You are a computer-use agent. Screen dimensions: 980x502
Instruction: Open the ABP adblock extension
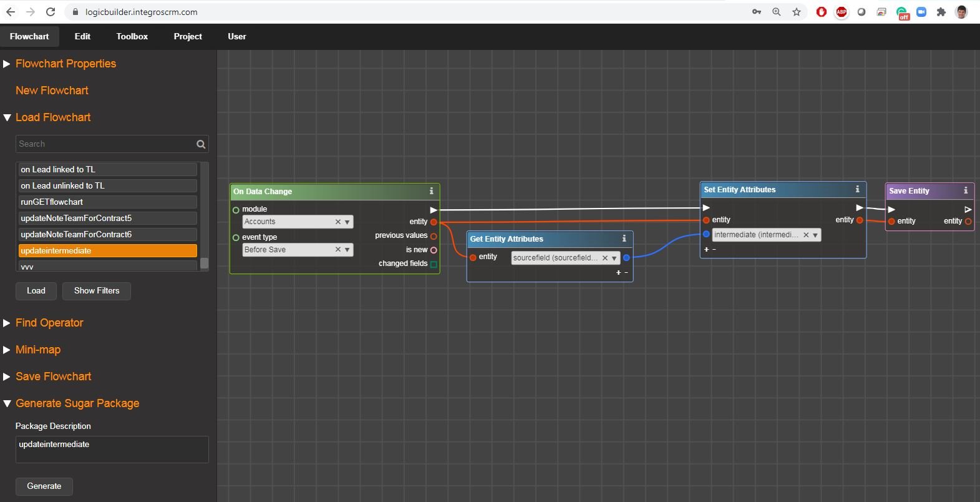(x=842, y=12)
